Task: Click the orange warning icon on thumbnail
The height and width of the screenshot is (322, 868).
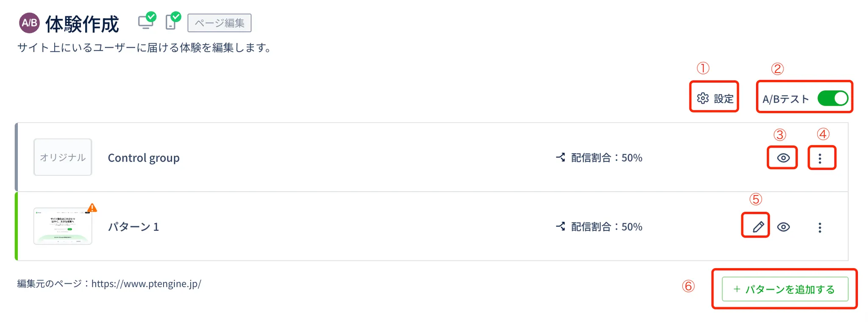Action: coord(92,208)
